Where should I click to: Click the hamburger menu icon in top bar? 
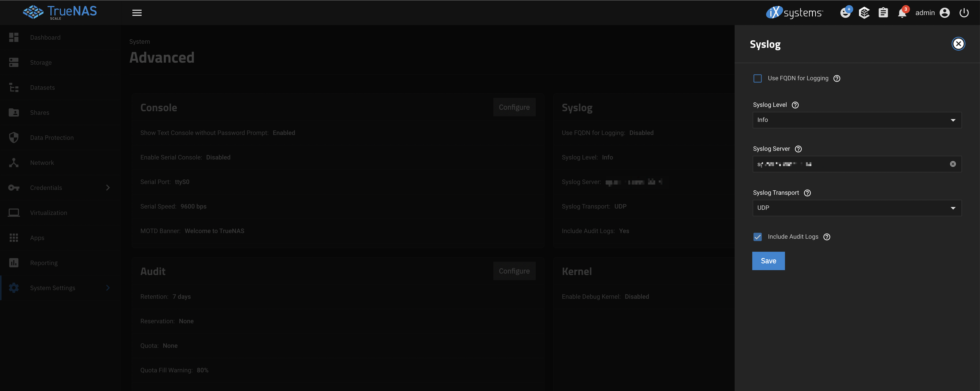click(137, 13)
